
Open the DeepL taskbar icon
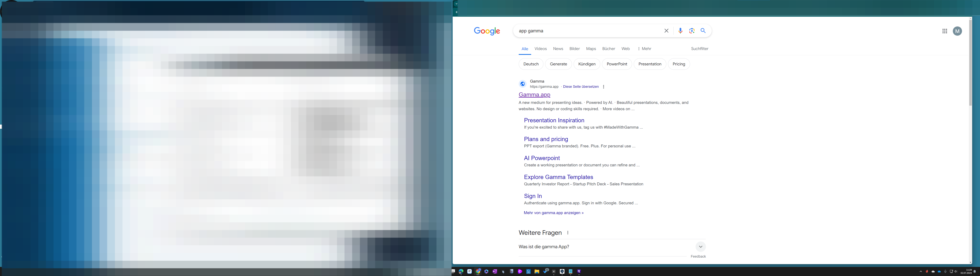pyautogui.click(x=562, y=271)
